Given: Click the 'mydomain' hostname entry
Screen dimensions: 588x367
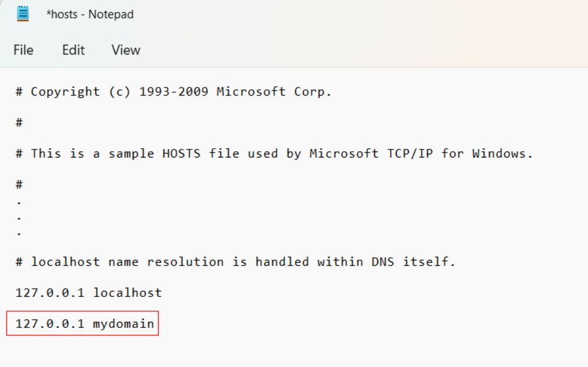Looking at the screenshot, I should (x=123, y=324).
